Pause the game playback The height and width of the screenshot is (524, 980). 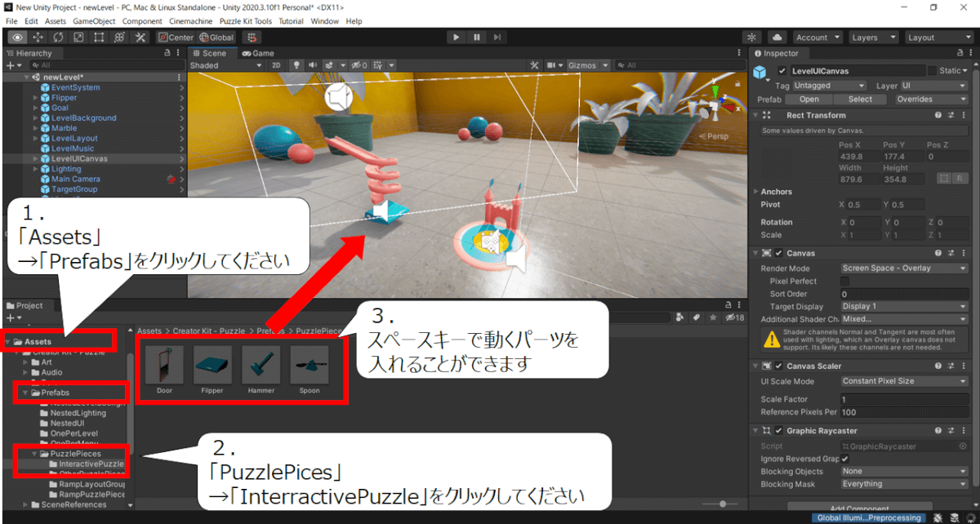(477, 38)
